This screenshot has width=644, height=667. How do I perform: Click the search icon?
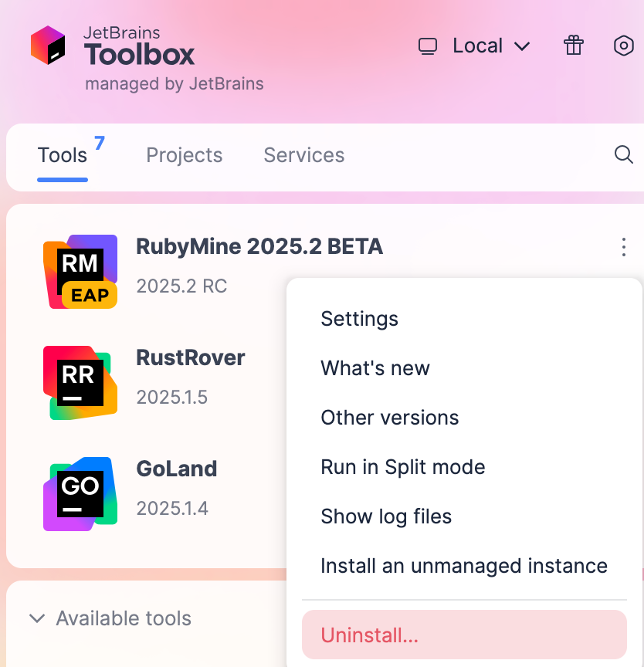623,155
